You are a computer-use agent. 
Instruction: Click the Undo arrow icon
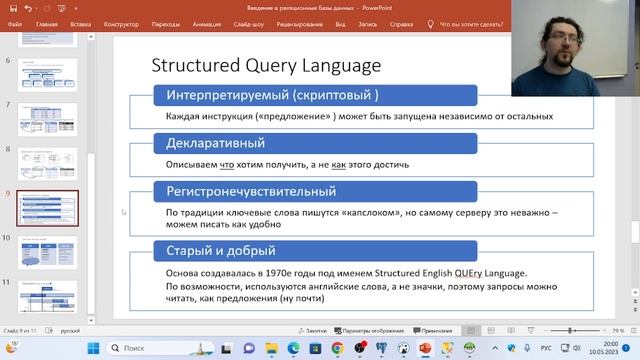[x=28, y=8]
